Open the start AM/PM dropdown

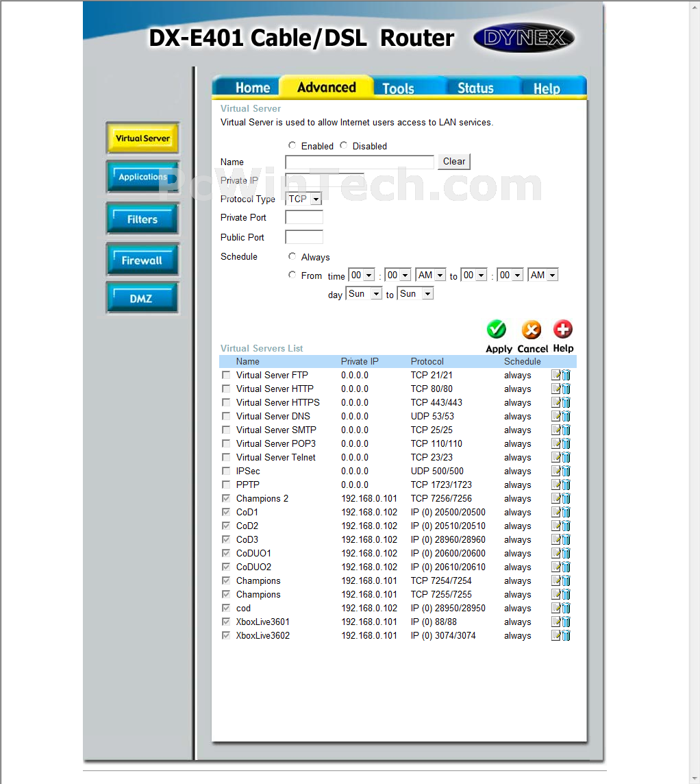[431, 275]
